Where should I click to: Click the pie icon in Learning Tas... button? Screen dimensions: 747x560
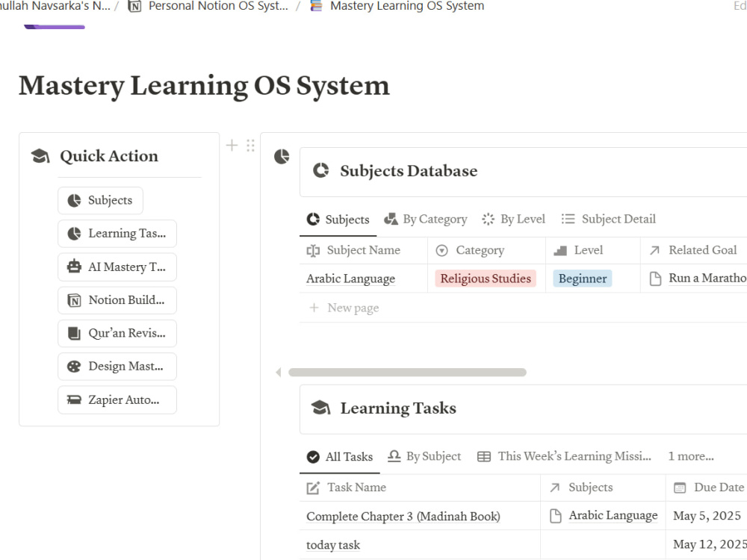[x=74, y=233]
